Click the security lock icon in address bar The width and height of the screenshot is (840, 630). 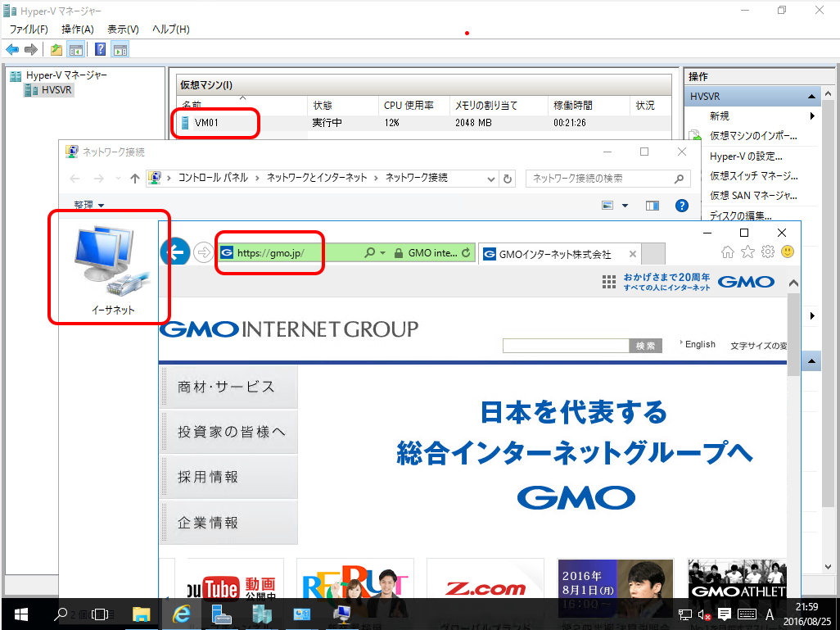pyautogui.click(x=398, y=253)
